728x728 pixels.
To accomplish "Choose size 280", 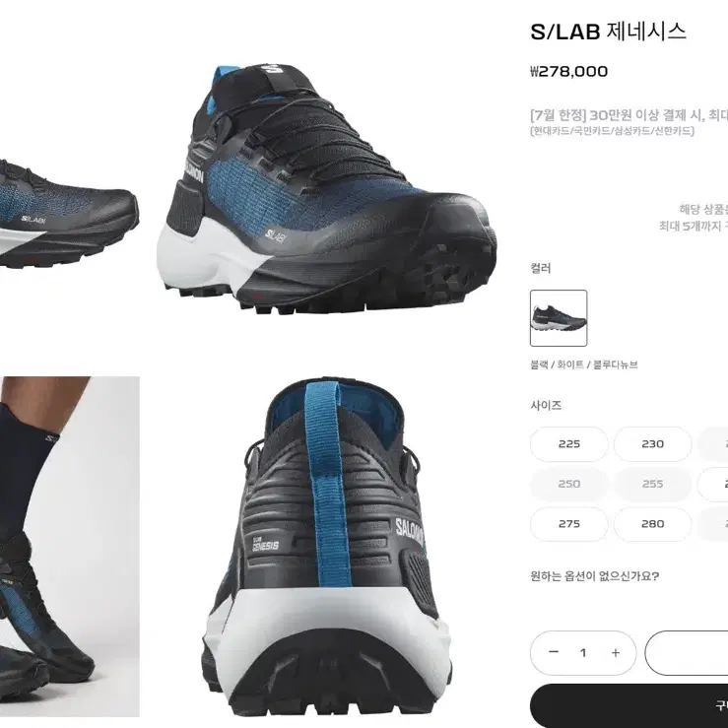I will pos(652,524).
